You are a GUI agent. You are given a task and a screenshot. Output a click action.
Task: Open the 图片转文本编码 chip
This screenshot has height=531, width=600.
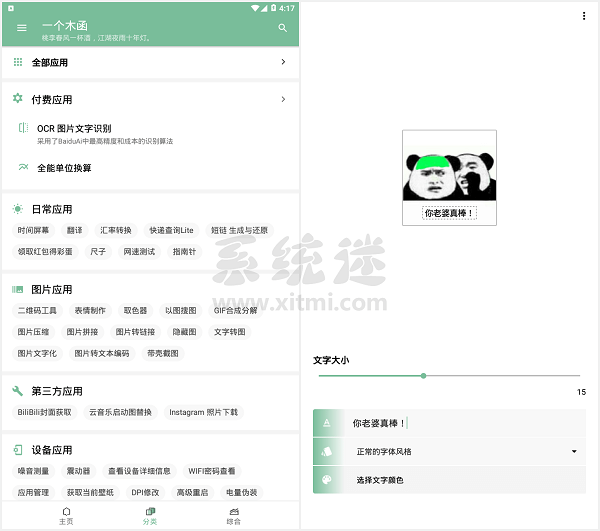point(102,353)
